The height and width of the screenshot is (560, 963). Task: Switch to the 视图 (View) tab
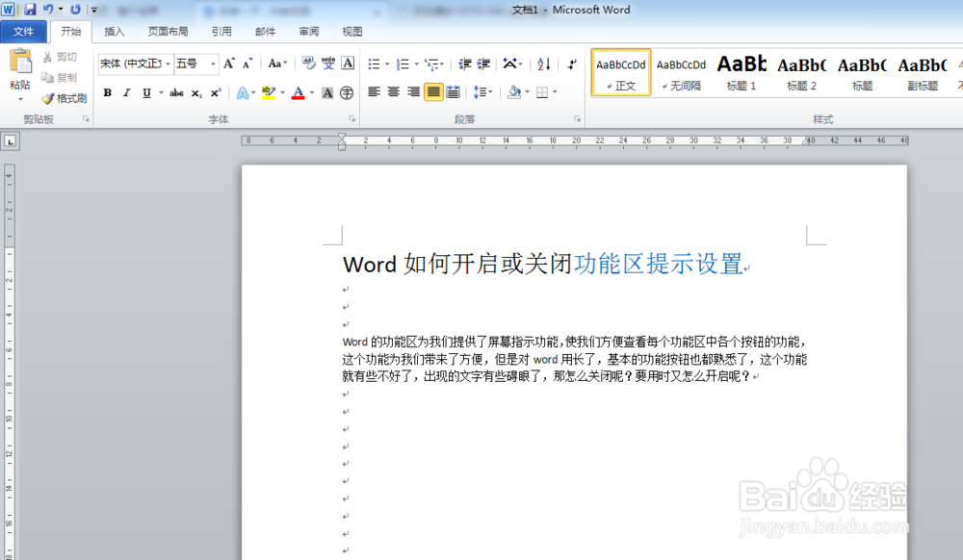(x=351, y=32)
